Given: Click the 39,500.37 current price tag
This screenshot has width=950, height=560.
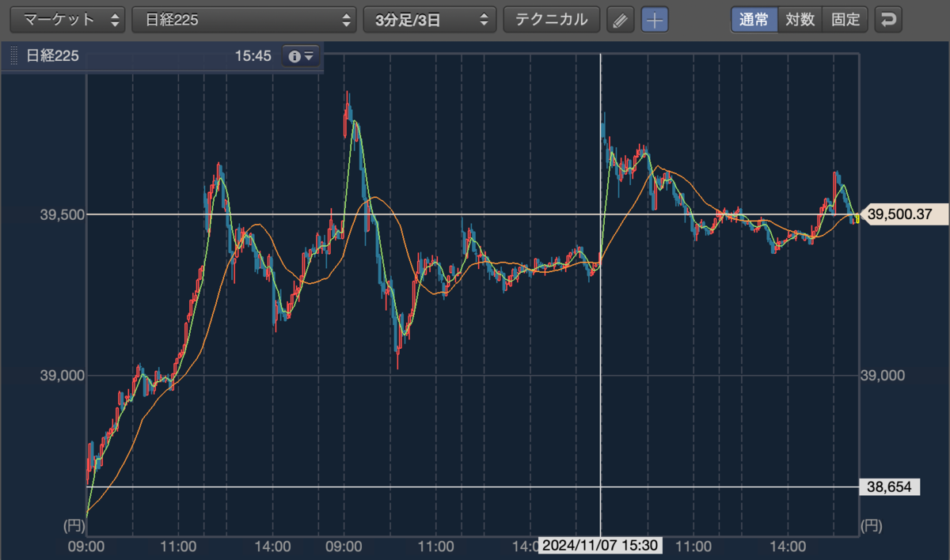Looking at the screenshot, I should tap(905, 214).
